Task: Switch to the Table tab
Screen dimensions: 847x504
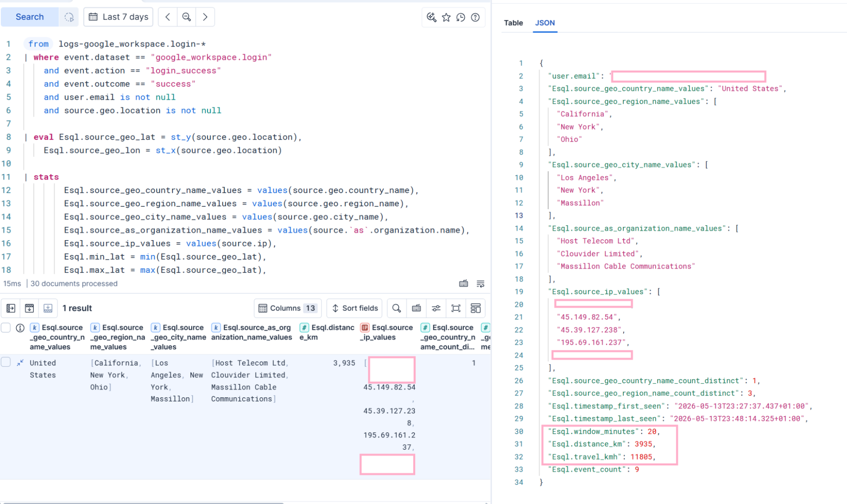Action: [513, 23]
